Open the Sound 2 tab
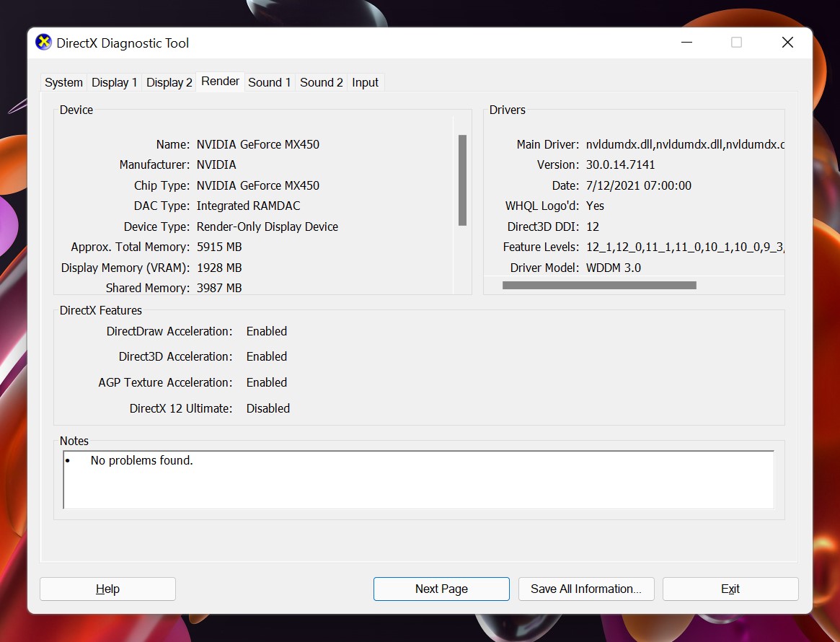840x642 pixels. coord(321,82)
